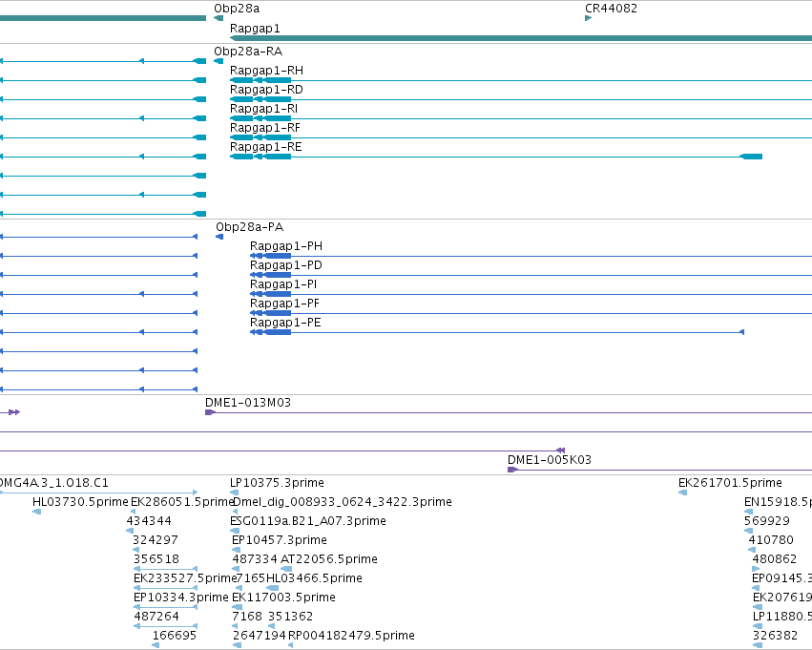Screen dimensions: 812x650
Task: Click the 166695 feature label
Action: click(x=175, y=636)
